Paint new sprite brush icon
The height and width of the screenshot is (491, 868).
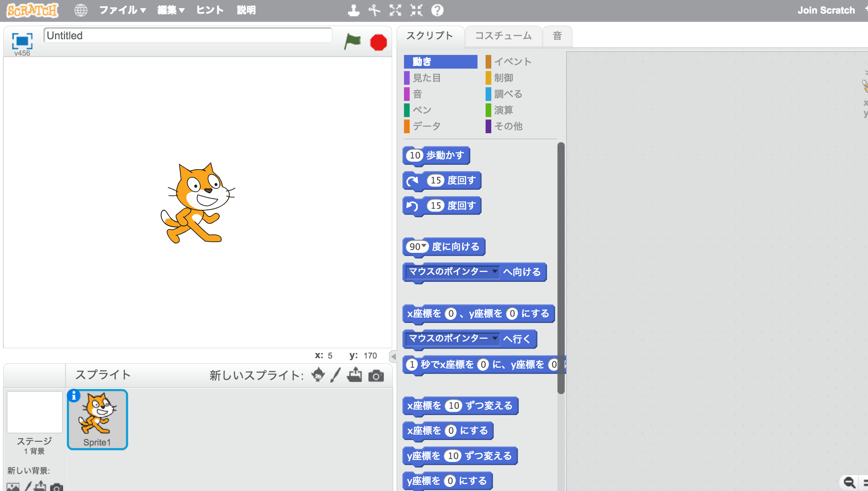[x=335, y=375]
